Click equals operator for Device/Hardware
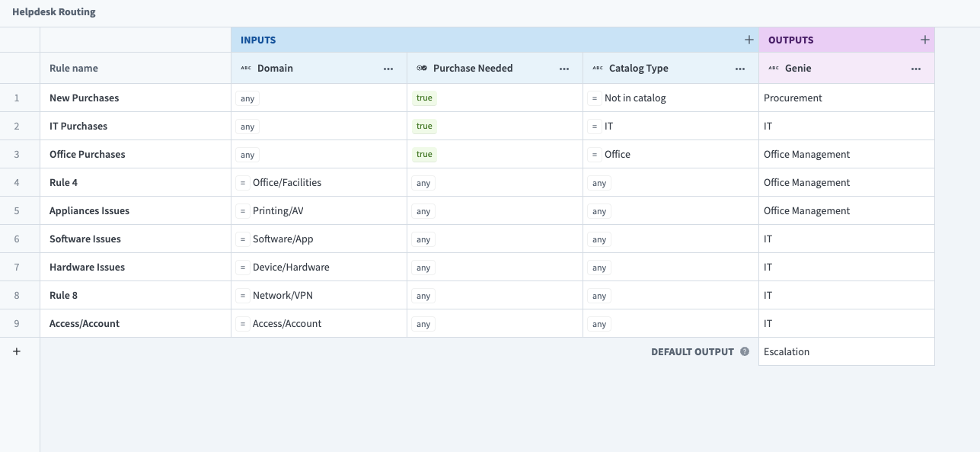The image size is (980, 452). (x=242, y=268)
